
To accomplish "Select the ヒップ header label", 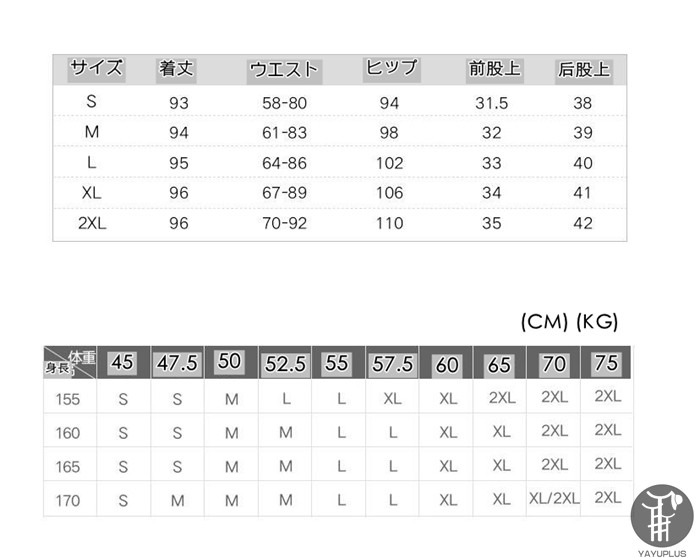I will (x=390, y=69).
